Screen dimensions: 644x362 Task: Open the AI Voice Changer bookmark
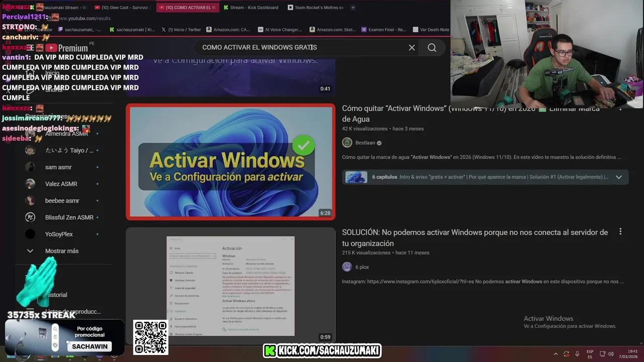[x=280, y=30]
